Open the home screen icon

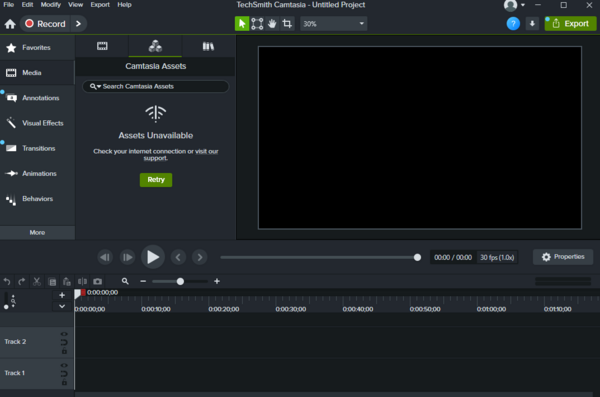10,24
